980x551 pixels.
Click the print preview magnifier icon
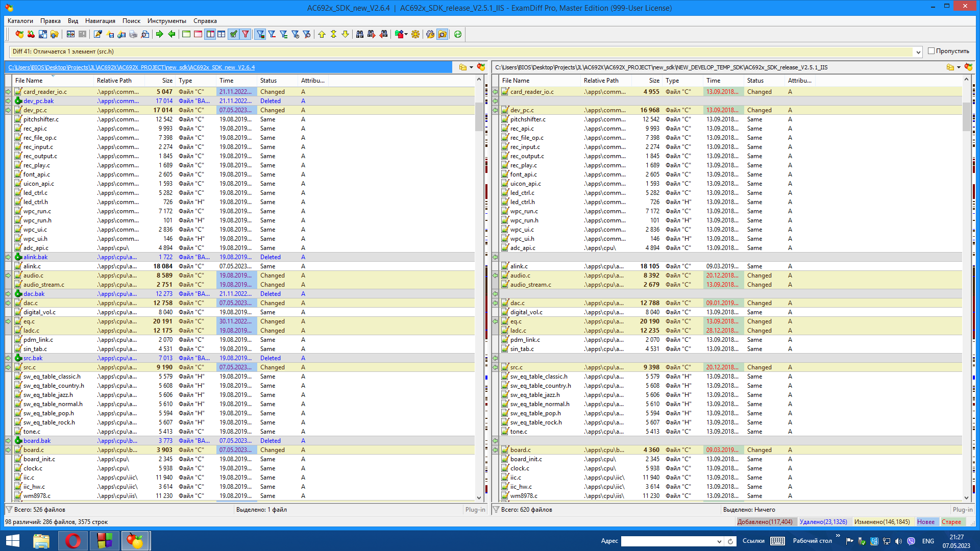(x=145, y=34)
